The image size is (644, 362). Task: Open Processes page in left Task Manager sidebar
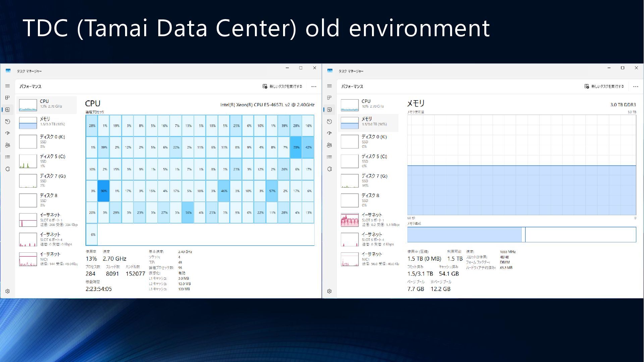7,98
